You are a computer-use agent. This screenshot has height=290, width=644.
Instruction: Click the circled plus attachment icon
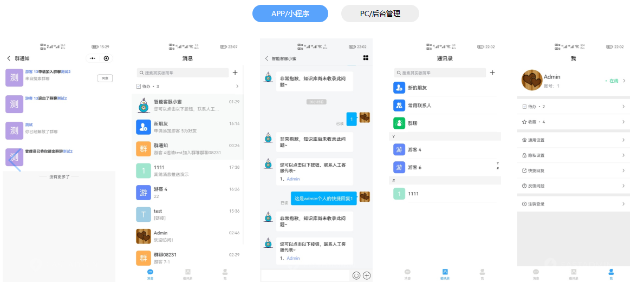[367, 275]
